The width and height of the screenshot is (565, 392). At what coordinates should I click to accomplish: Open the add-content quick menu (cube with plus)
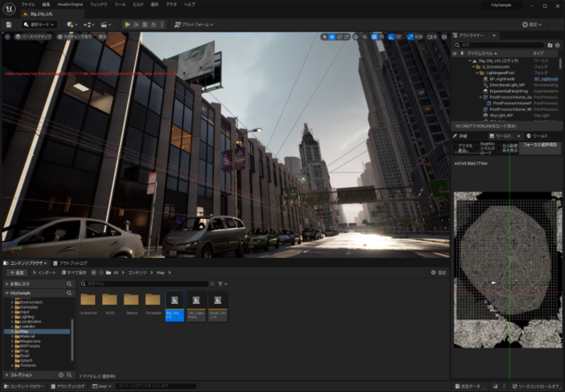click(72, 25)
